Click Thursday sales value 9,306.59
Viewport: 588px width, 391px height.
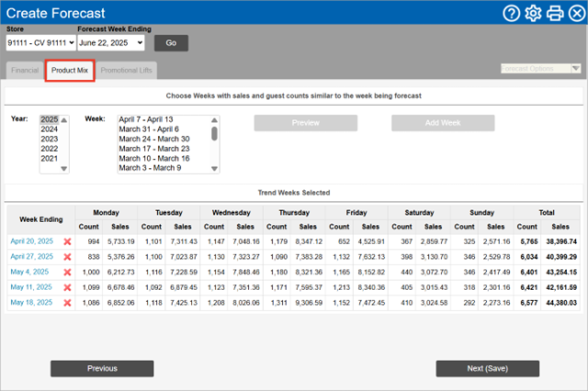point(309,303)
